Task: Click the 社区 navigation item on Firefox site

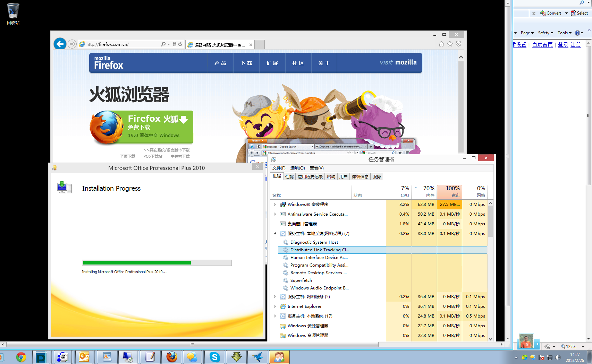Action: pyautogui.click(x=298, y=63)
